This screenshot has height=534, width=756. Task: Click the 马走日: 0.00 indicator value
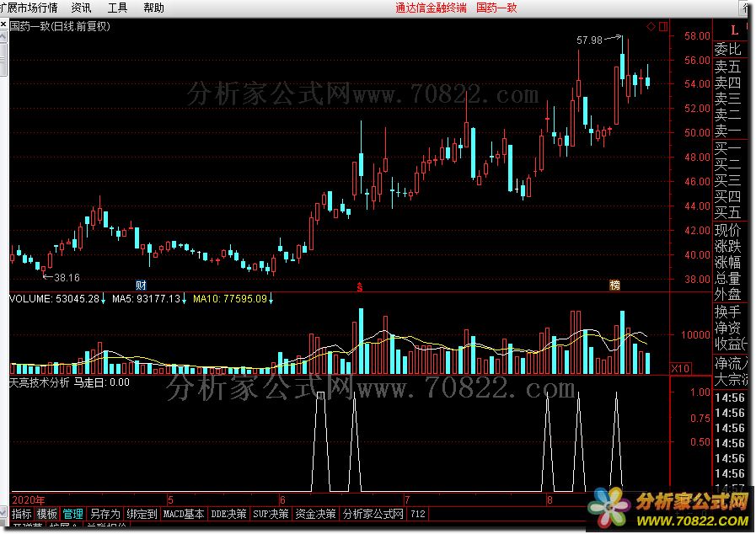tap(102, 382)
